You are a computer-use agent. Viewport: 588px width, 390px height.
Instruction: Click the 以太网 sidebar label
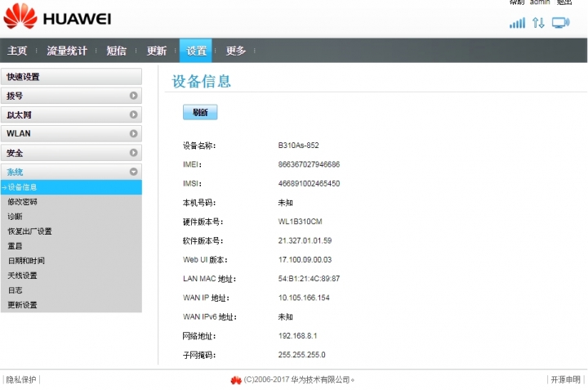(19, 114)
